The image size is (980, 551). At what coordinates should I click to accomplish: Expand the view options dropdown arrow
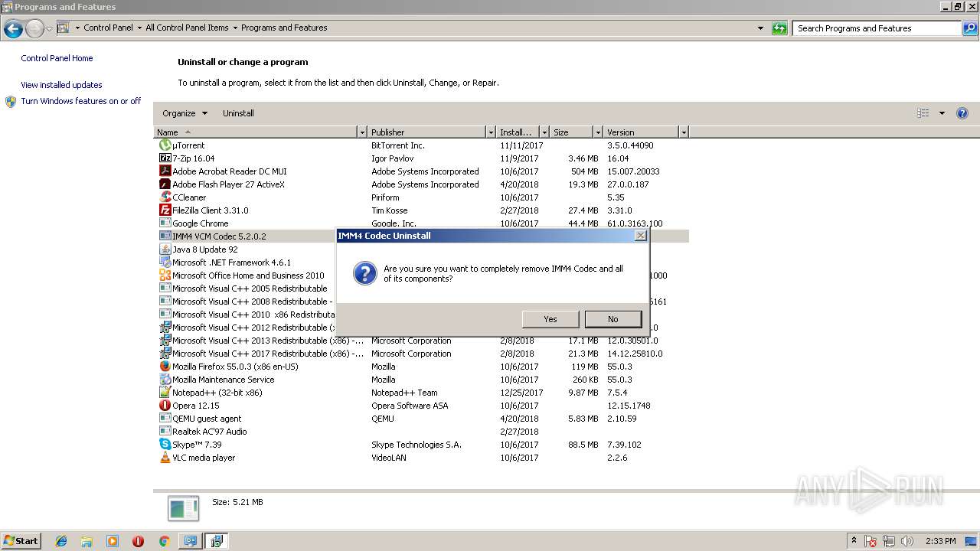click(x=942, y=113)
